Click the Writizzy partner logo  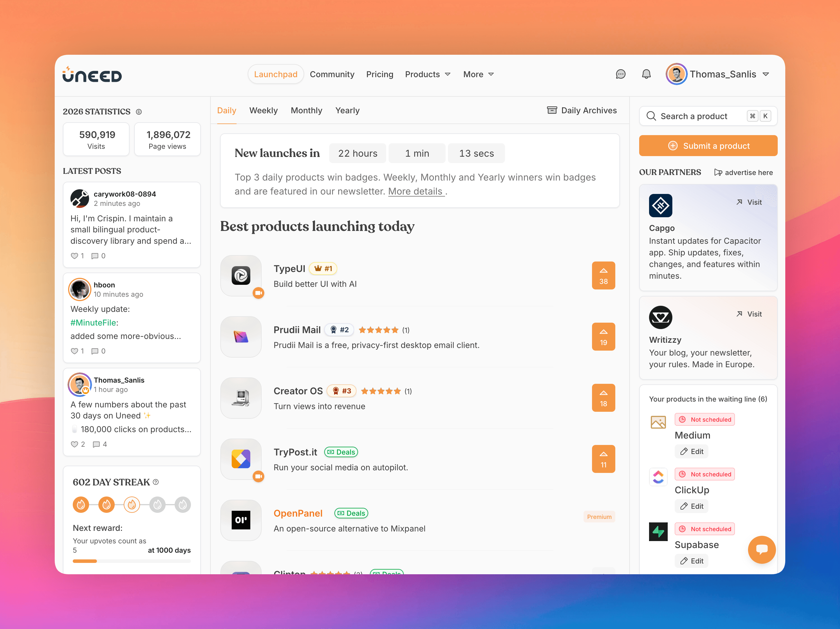coord(660,317)
